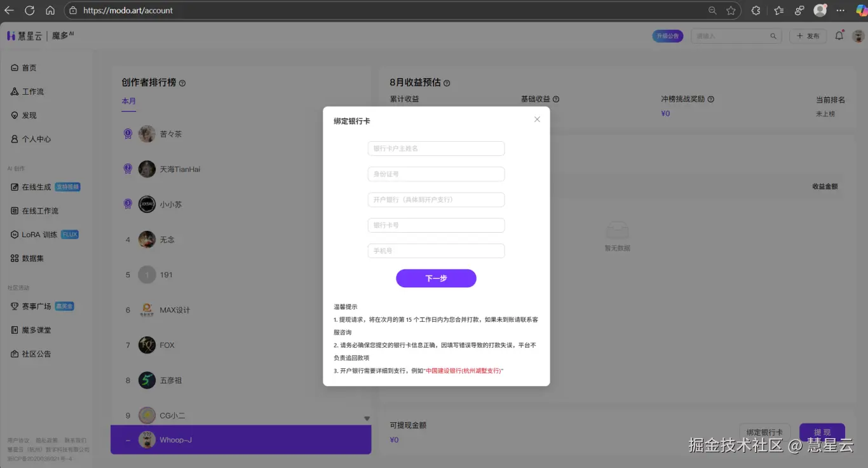
Task: Reload the page with the refresh icon
Action: pyautogui.click(x=29, y=10)
